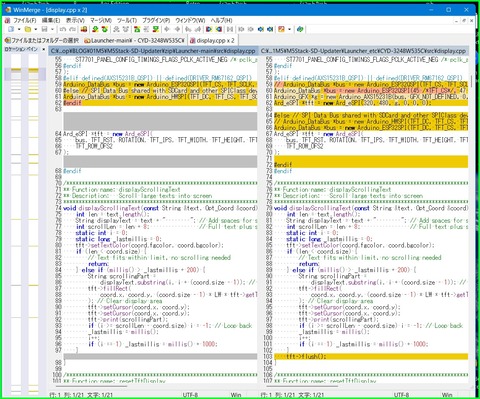Click the All Left toolbar icon
The width and height of the screenshot is (480, 399).
click(x=219, y=29)
